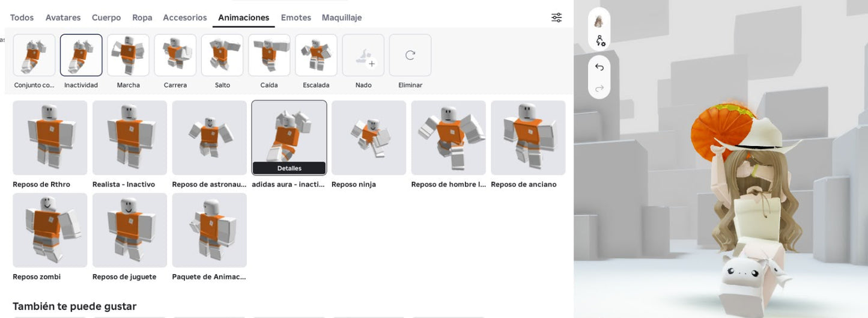This screenshot has height=318, width=868.
Task: Equip the Reposo ninja animation
Action: pos(369,138)
